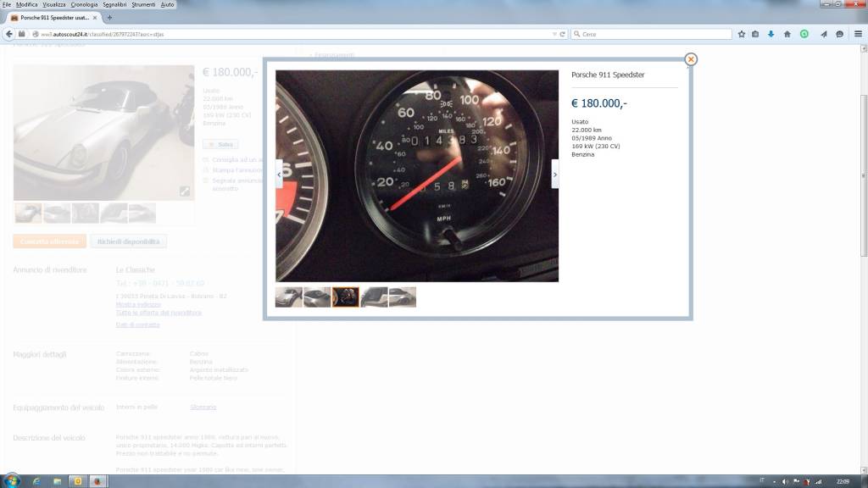This screenshot has height=488, width=868.
Task: Click the taskbar clock showing 22:09
Action: tap(843, 482)
